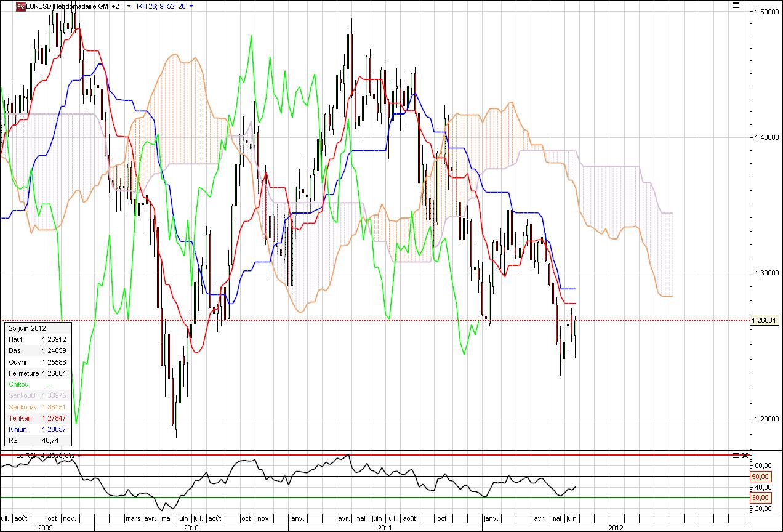Viewport: 783px width, 532px height.
Task: Click the maximize icon at top right of chart
Action: point(736,5)
